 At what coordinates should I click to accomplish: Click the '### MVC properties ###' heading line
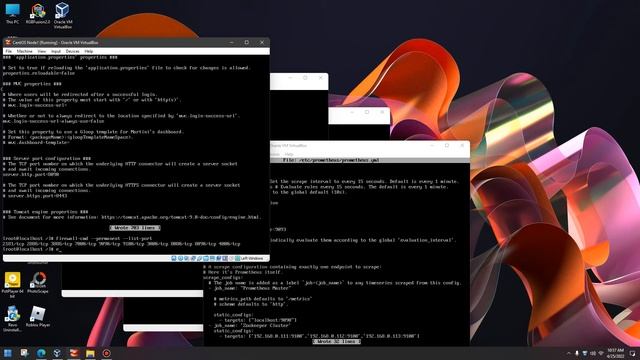32,84
